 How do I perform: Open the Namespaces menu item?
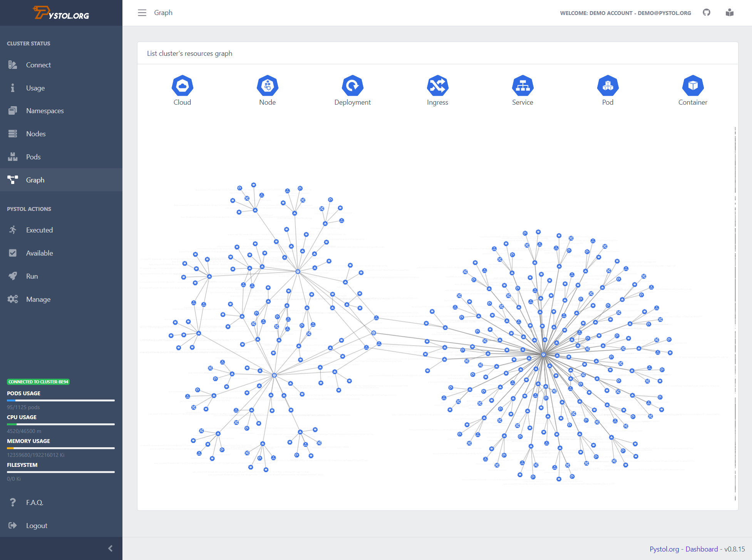tap(45, 111)
